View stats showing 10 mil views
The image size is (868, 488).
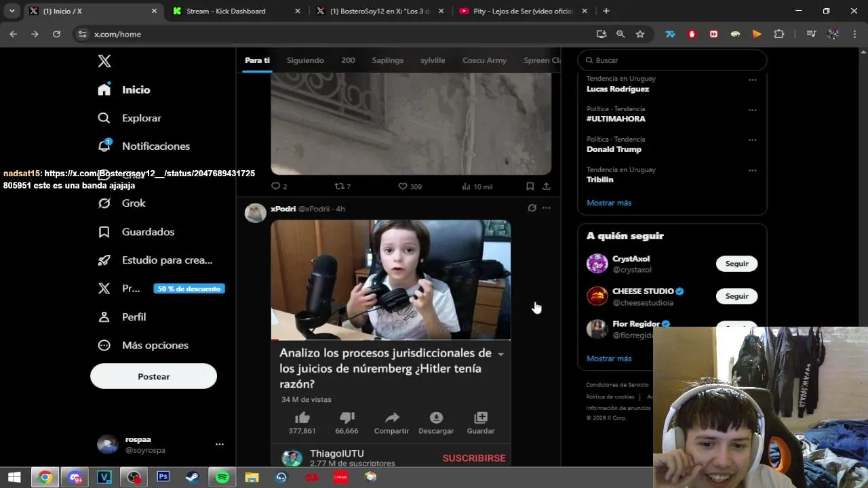point(477,186)
